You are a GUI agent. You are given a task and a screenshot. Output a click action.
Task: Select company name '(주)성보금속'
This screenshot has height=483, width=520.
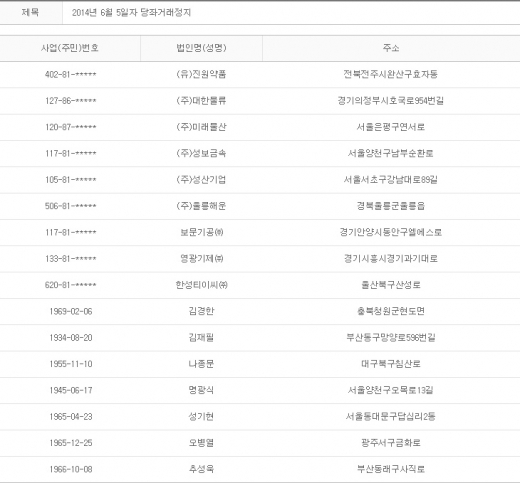(201, 153)
